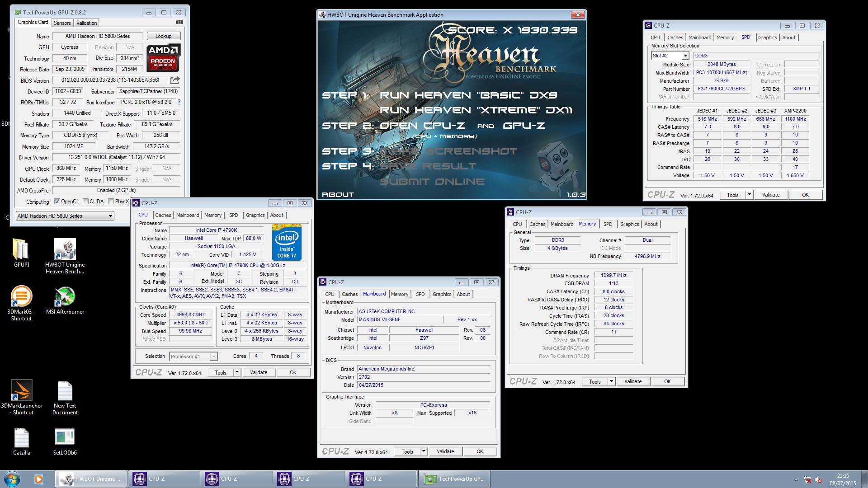Open Caches tab in CPU window

[x=163, y=215]
